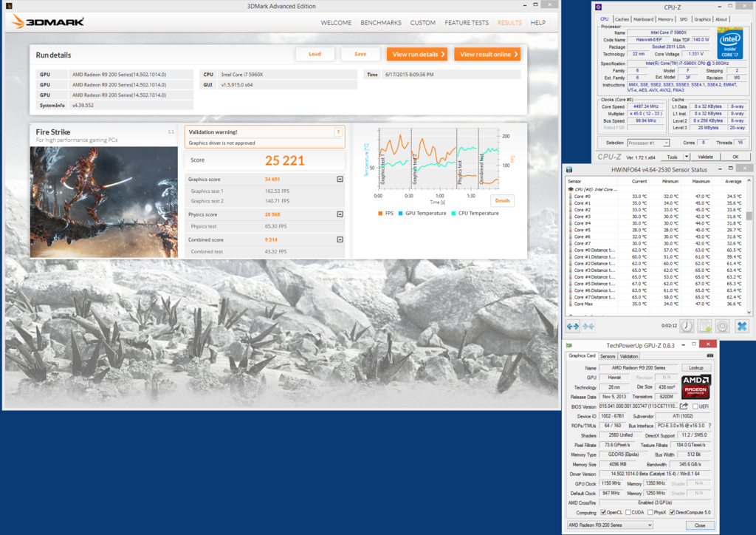
Task: Open CPU-Z Tools dropdown arrow
Action: pos(687,157)
